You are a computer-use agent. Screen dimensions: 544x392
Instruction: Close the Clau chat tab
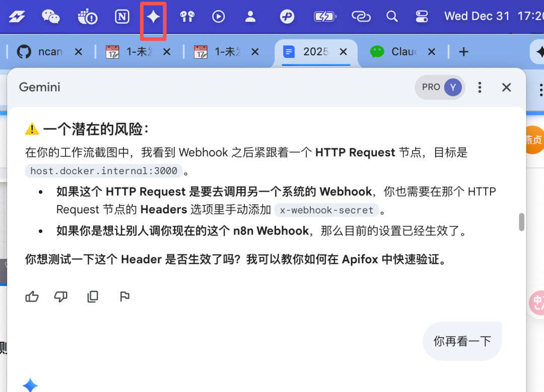point(431,52)
